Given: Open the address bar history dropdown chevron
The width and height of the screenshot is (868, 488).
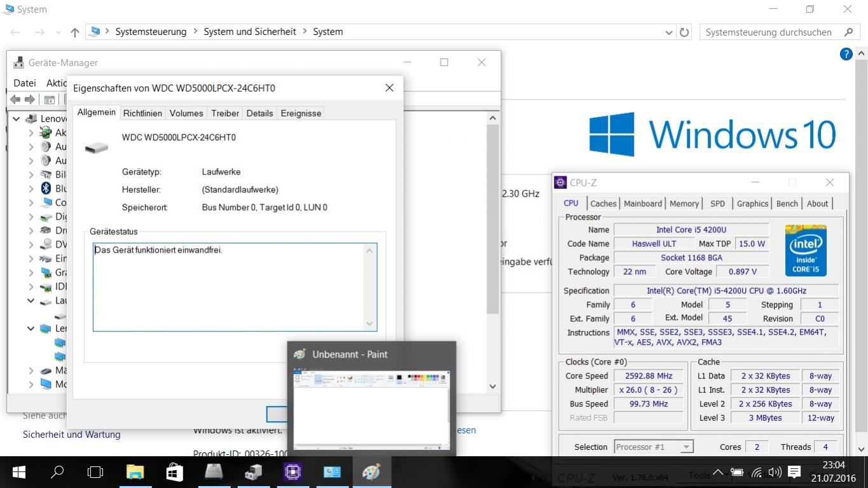Looking at the screenshot, I should pos(669,32).
